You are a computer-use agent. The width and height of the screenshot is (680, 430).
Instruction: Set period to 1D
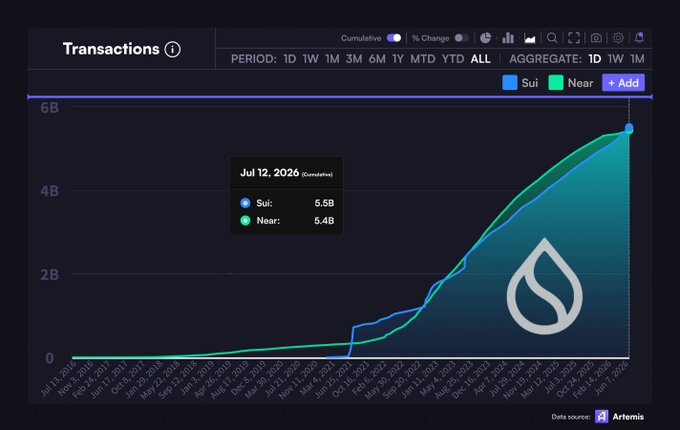[x=290, y=59]
